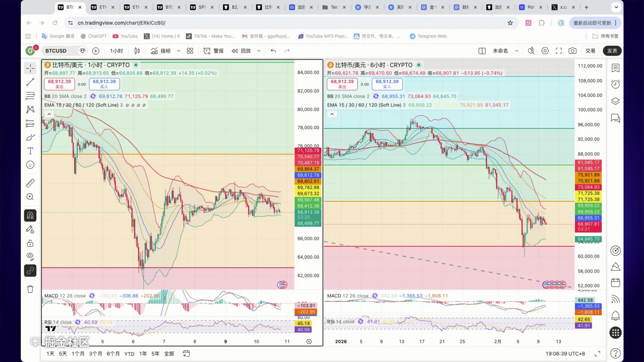644x362 pixels.
Task: Select the trend line drawing tool
Action: (x=30, y=82)
